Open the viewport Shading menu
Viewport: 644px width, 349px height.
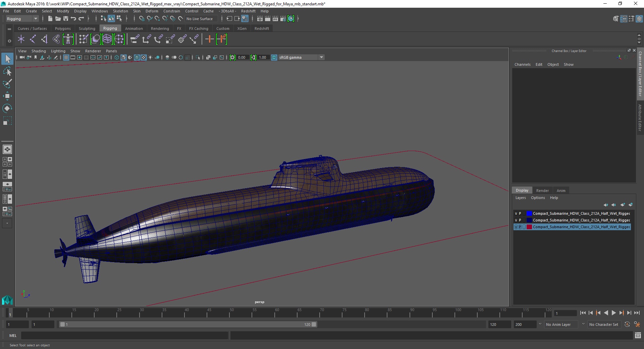click(39, 51)
